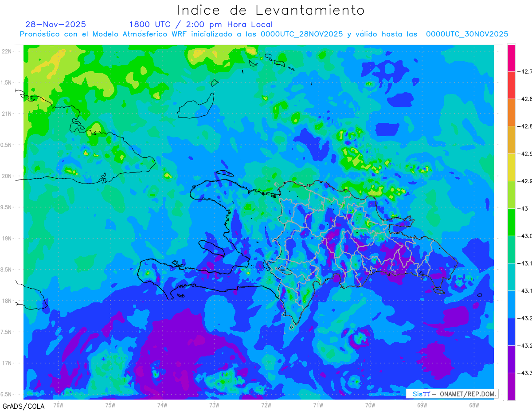Select the 69W longitude label
Screen dimensions: 532x411
422,404
